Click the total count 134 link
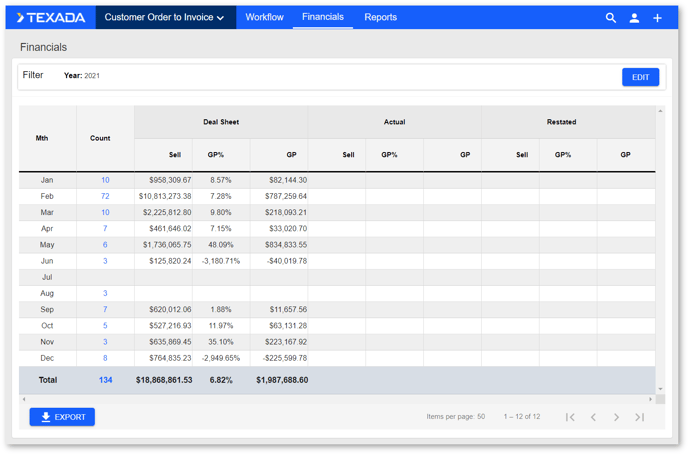The height and width of the screenshot is (454, 688). (x=105, y=380)
